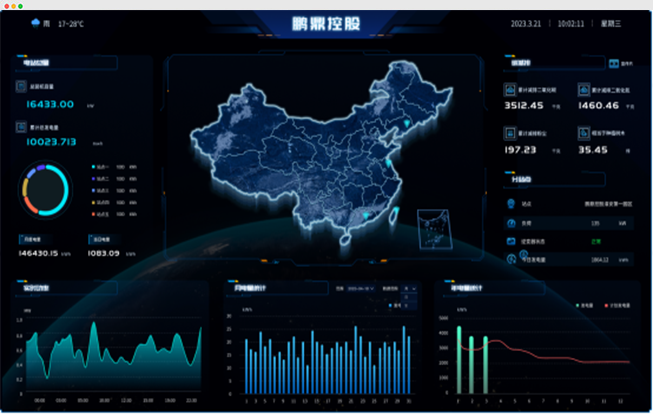
Task: Click the icon beside the 197.23 value
Action: (510, 132)
